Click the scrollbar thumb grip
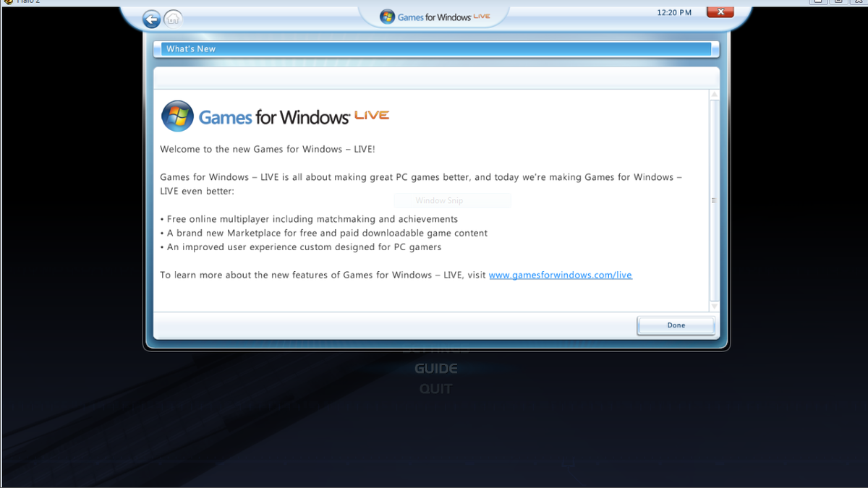The width and height of the screenshot is (868, 488). [715, 200]
